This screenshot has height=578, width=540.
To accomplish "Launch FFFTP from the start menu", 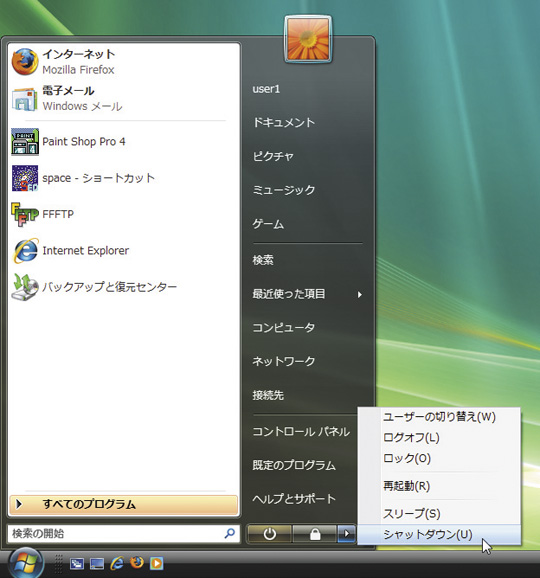I will click(x=58, y=214).
